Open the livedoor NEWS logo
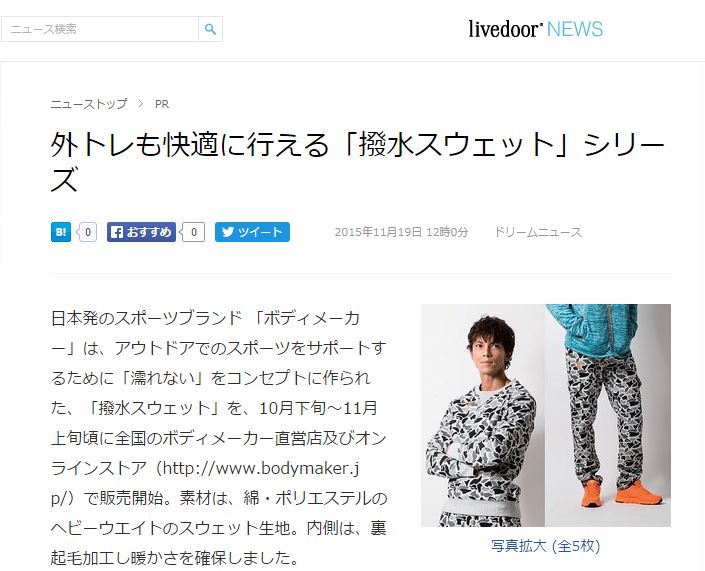 (535, 29)
